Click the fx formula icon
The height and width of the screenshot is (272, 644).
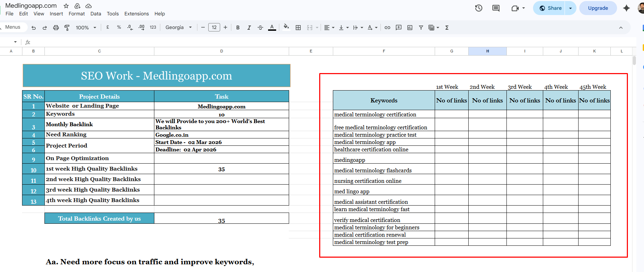[x=28, y=42]
